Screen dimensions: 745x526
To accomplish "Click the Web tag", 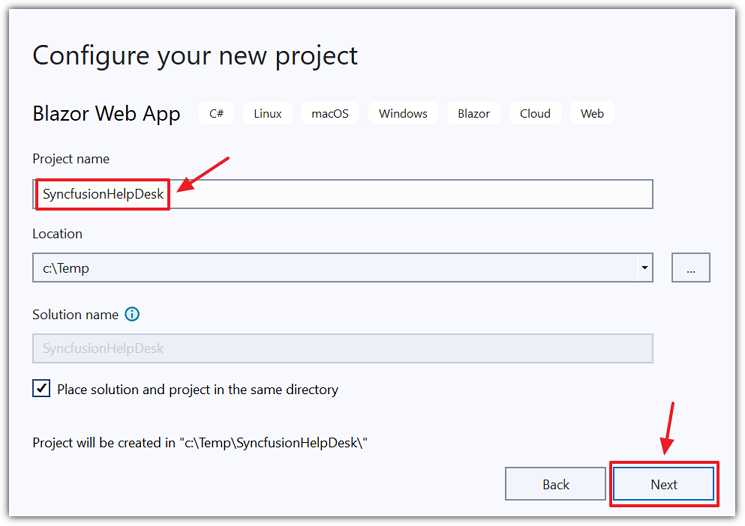I will point(592,114).
